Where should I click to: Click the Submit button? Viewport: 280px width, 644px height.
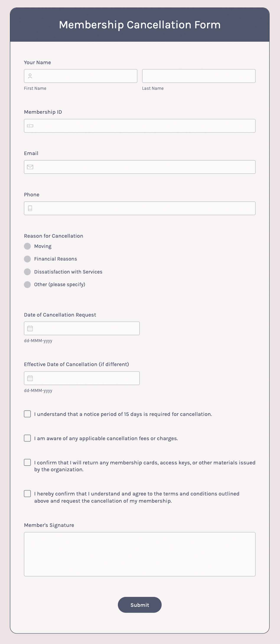pos(140,605)
